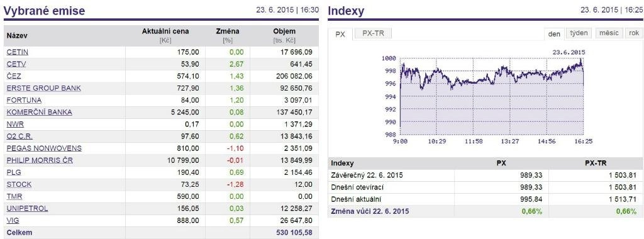Viewport: 644px width, 239px height.
Task: Switch to the PX-TR index tab
Action: 373,34
